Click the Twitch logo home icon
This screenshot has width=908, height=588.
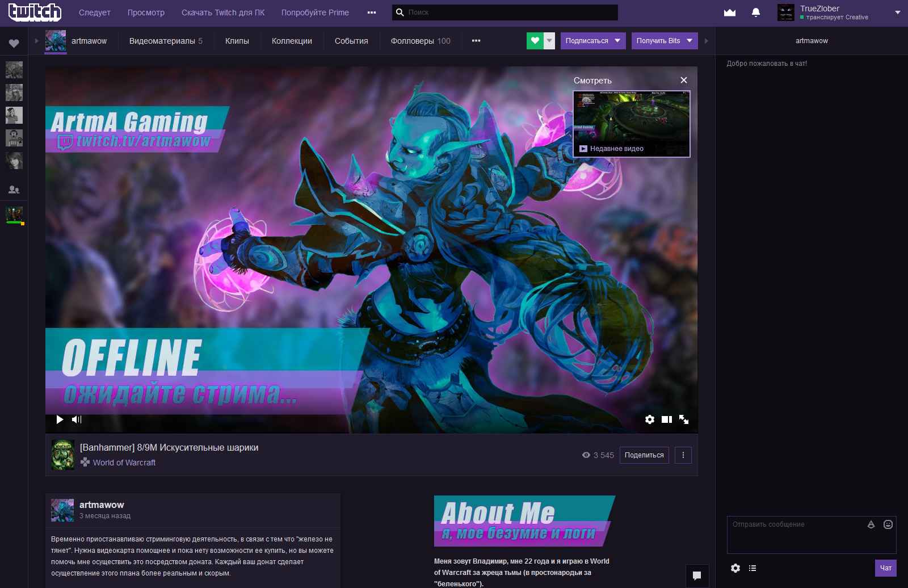click(35, 12)
